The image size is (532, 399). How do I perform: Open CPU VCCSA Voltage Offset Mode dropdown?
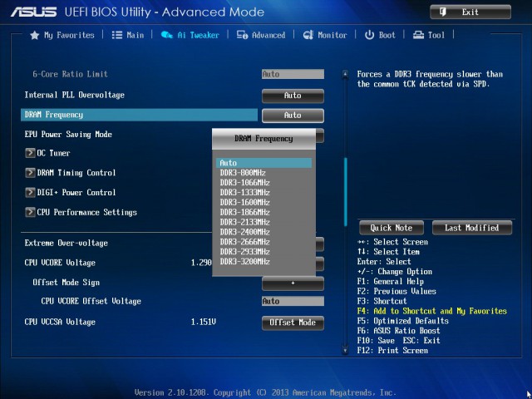293,323
